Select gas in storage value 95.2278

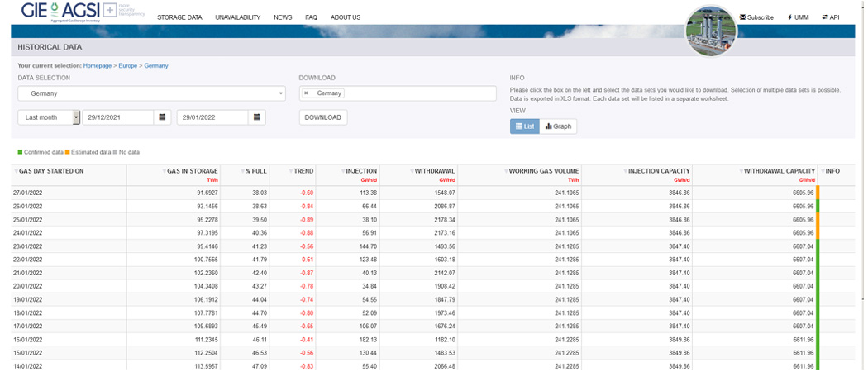206,220
